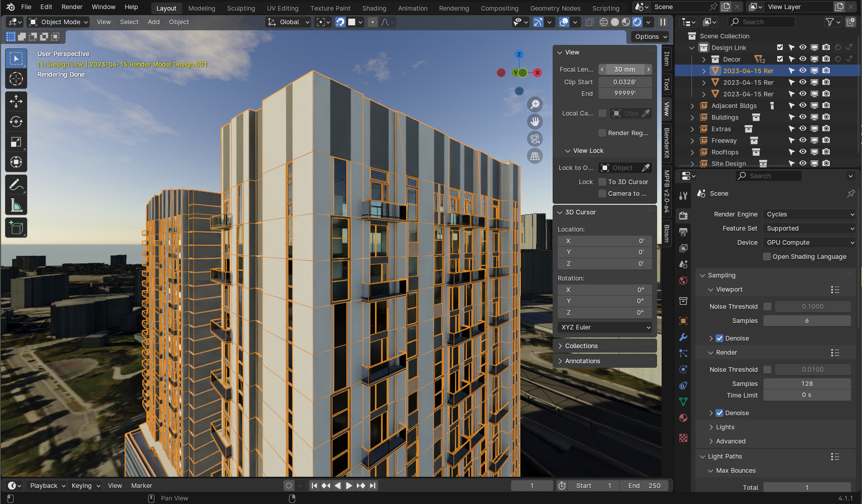
Task: Uncheck viewport Denoise checkbox
Action: (x=720, y=338)
